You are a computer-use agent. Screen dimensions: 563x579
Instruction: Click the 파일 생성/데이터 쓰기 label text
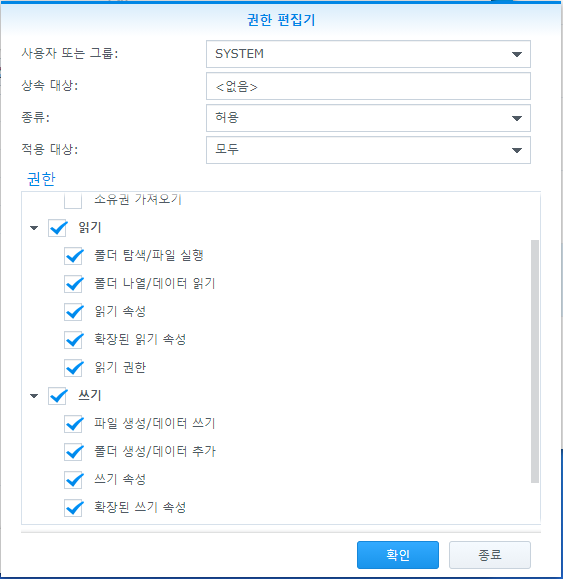[x=155, y=423]
